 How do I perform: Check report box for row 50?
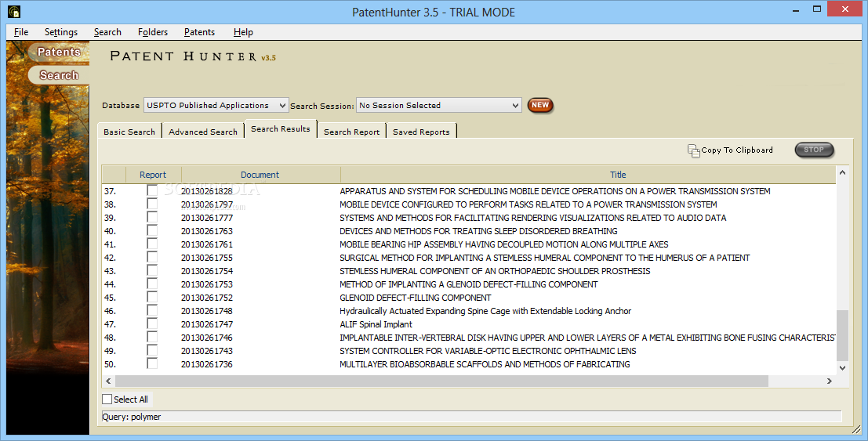pyautogui.click(x=151, y=363)
